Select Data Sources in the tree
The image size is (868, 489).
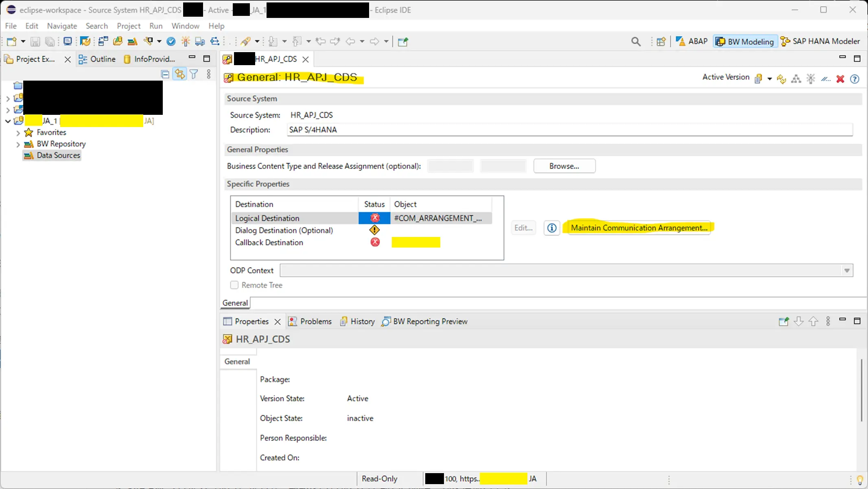52,155
